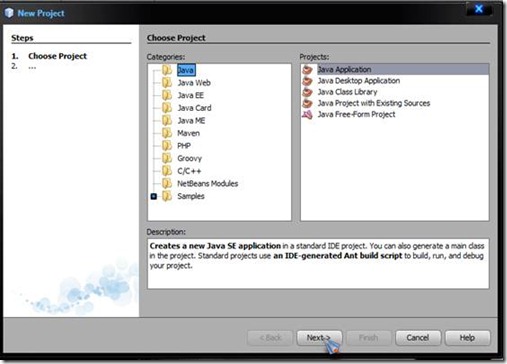The image size is (507, 364).
Task: Click the PHP folder icon
Action: (x=167, y=146)
